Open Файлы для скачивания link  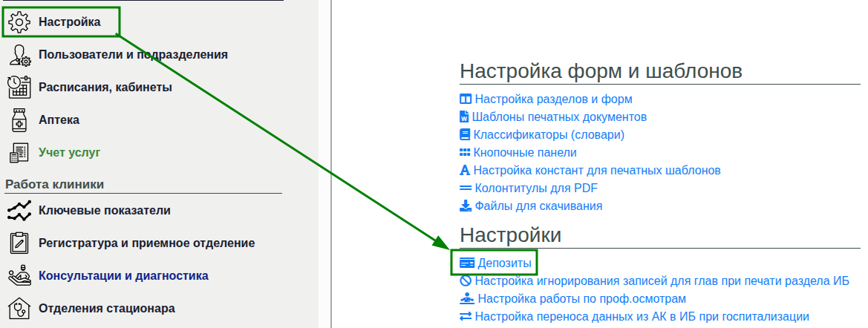(538, 206)
